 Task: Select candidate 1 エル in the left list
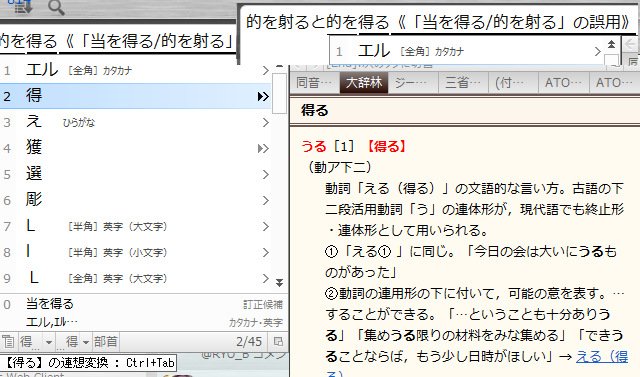pos(135,70)
